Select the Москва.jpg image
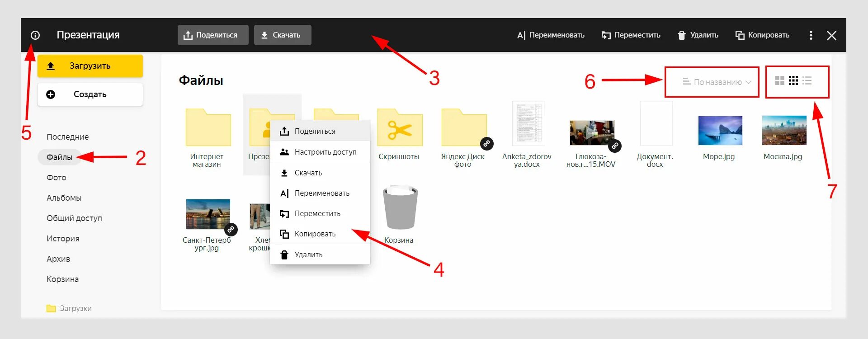Viewport: 868px width, 339px height. point(784,131)
